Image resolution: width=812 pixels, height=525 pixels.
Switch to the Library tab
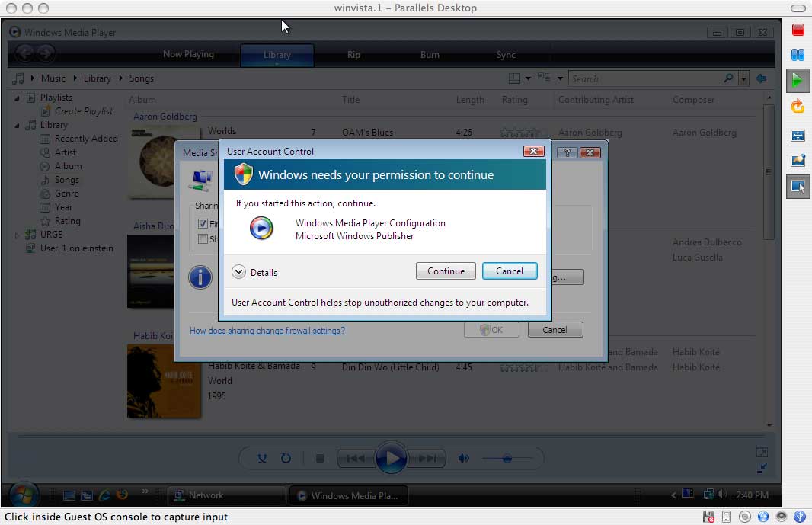click(277, 54)
